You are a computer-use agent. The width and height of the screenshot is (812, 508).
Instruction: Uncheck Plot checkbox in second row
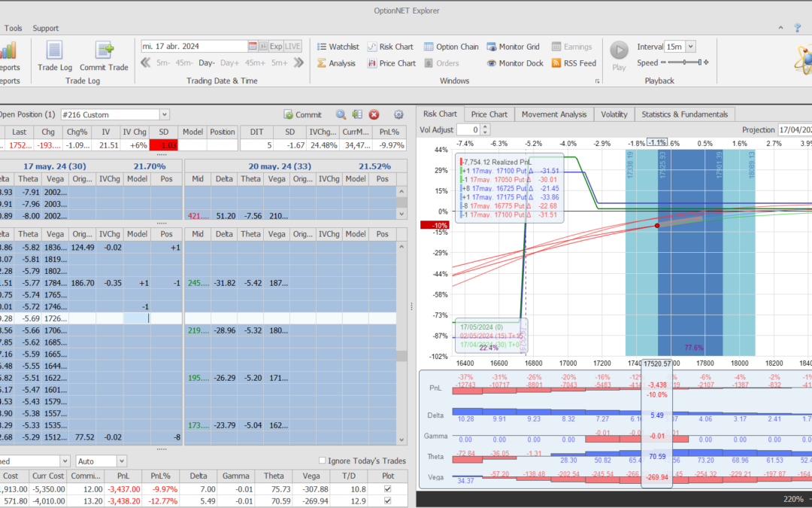[387, 500]
